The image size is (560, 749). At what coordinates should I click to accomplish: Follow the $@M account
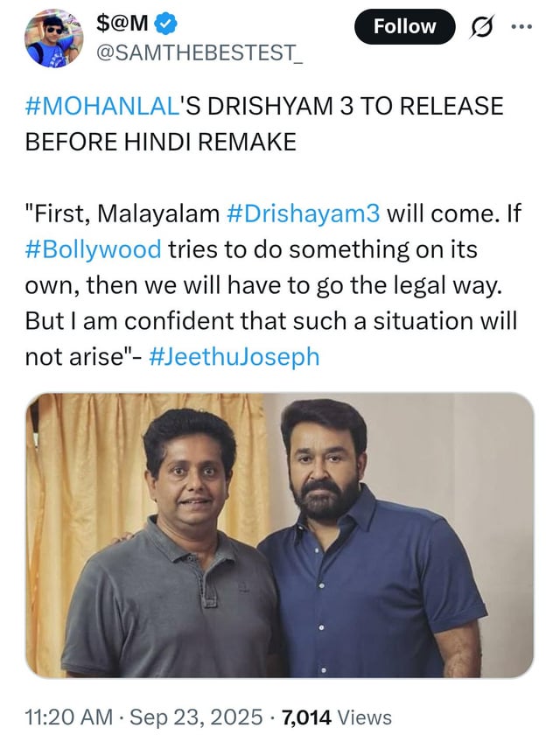(405, 27)
